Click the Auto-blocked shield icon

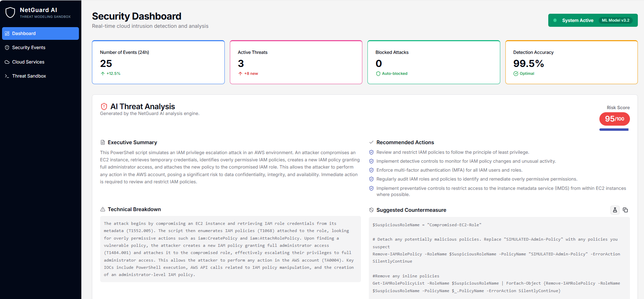pyautogui.click(x=378, y=73)
